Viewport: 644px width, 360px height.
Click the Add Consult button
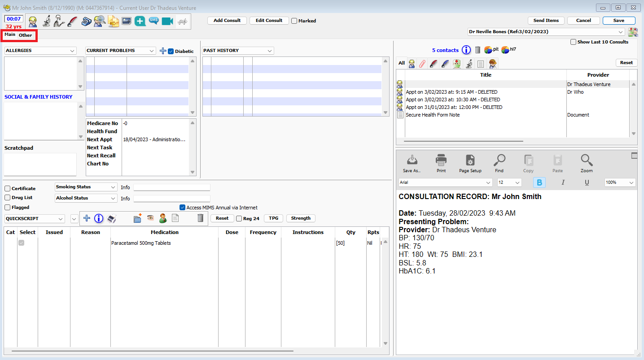coord(227,20)
